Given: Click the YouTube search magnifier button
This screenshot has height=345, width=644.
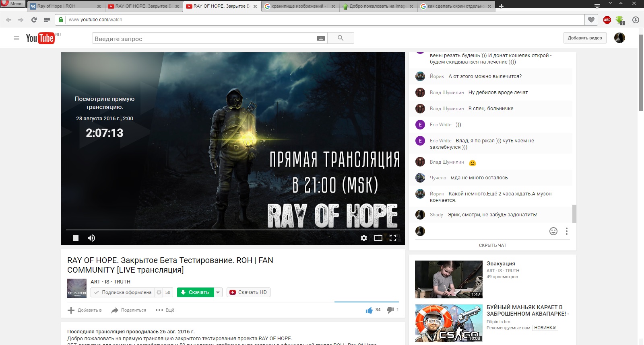Looking at the screenshot, I should 341,38.
